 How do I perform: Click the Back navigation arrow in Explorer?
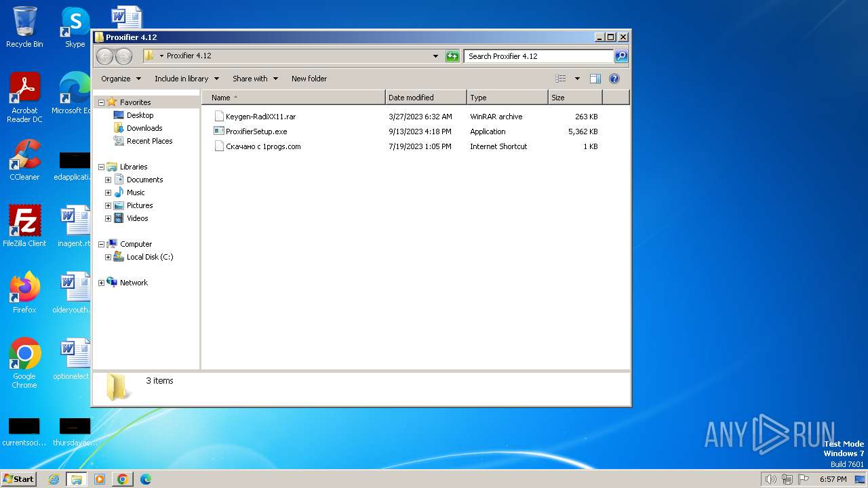[104, 56]
